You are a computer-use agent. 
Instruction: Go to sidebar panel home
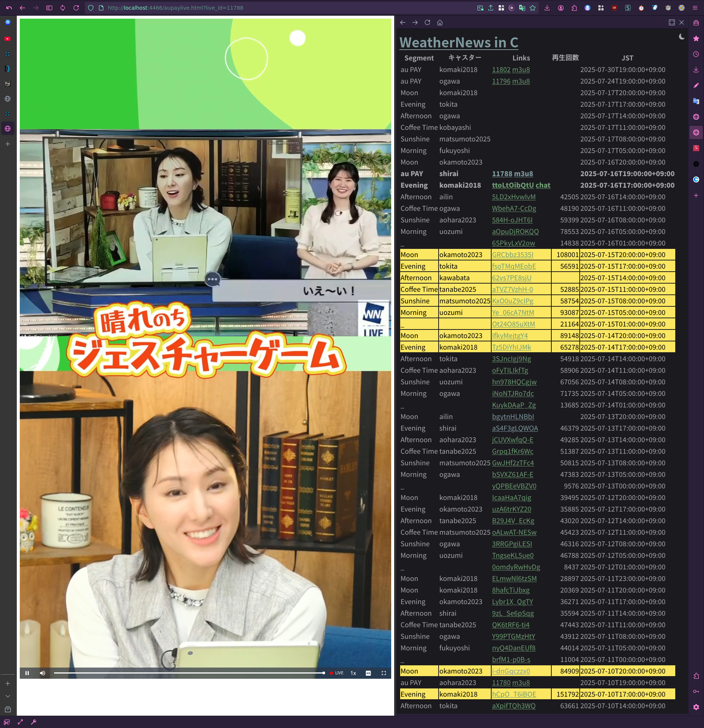(440, 22)
